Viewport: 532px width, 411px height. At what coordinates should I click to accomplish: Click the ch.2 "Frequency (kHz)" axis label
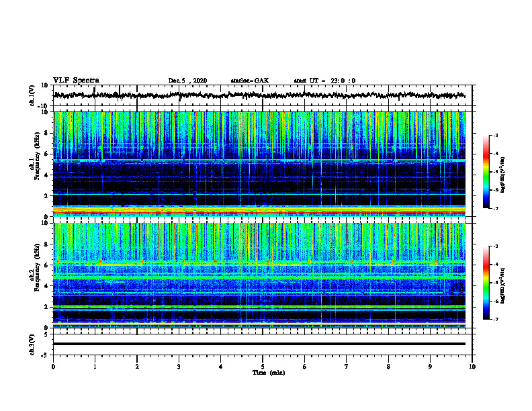(37, 267)
